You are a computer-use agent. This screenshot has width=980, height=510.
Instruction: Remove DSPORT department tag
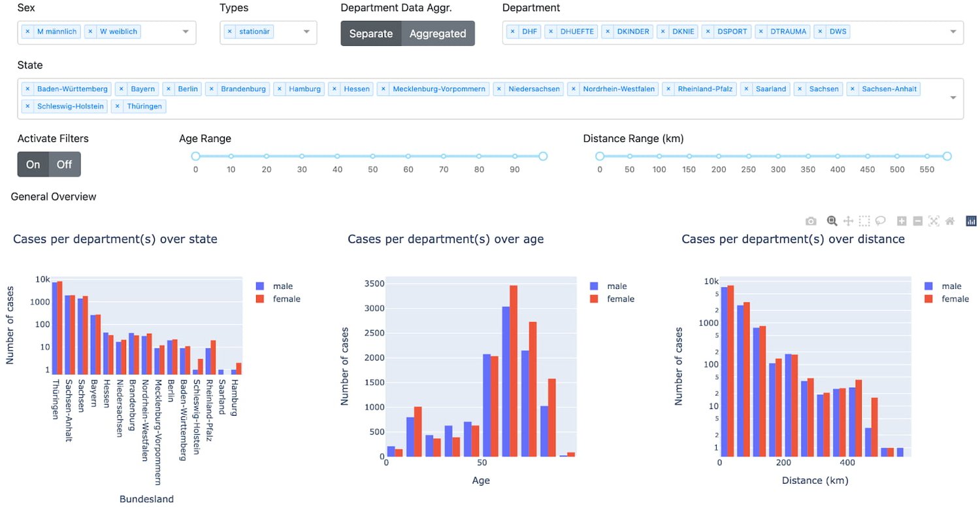708,31
